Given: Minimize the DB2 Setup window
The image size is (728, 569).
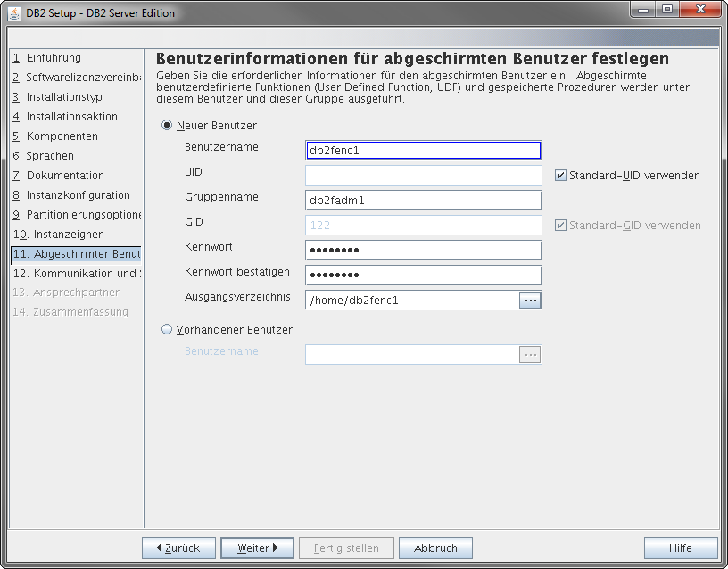Looking at the screenshot, I should (x=643, y=10).
